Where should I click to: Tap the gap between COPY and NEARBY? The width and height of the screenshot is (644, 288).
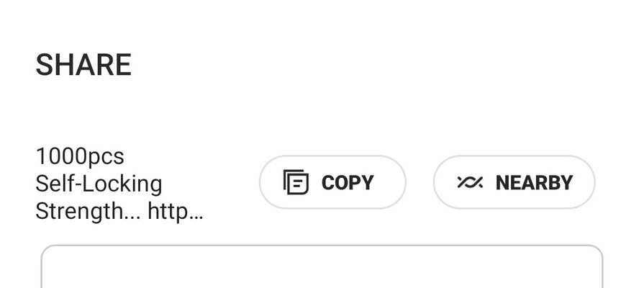(419, 182)
